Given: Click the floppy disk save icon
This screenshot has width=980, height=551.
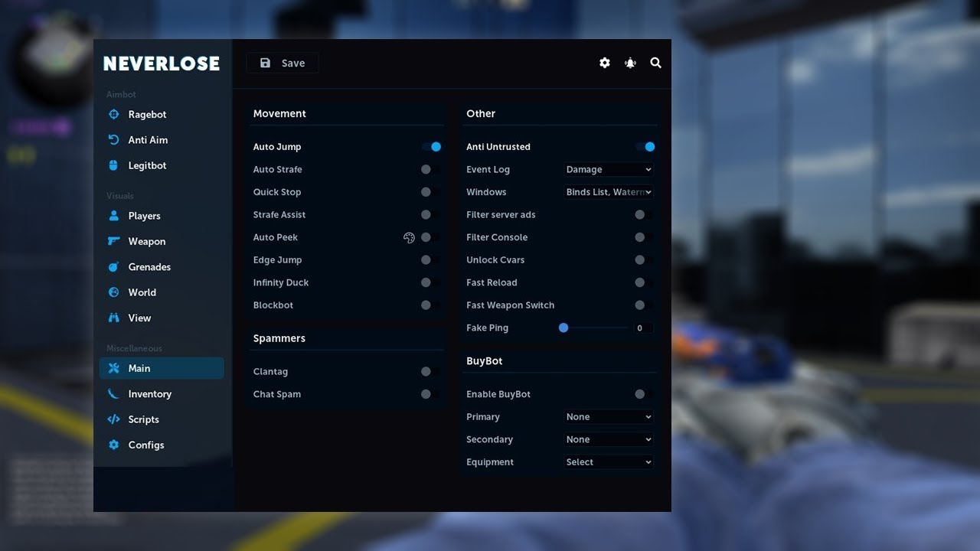Looking at the screenshot, I should [265, 63].
